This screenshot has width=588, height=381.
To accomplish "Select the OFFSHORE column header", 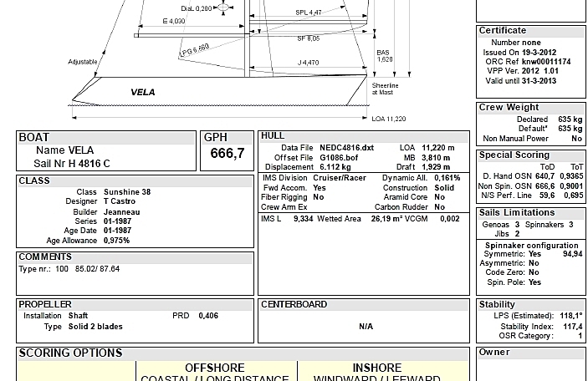I will point(214,368).
